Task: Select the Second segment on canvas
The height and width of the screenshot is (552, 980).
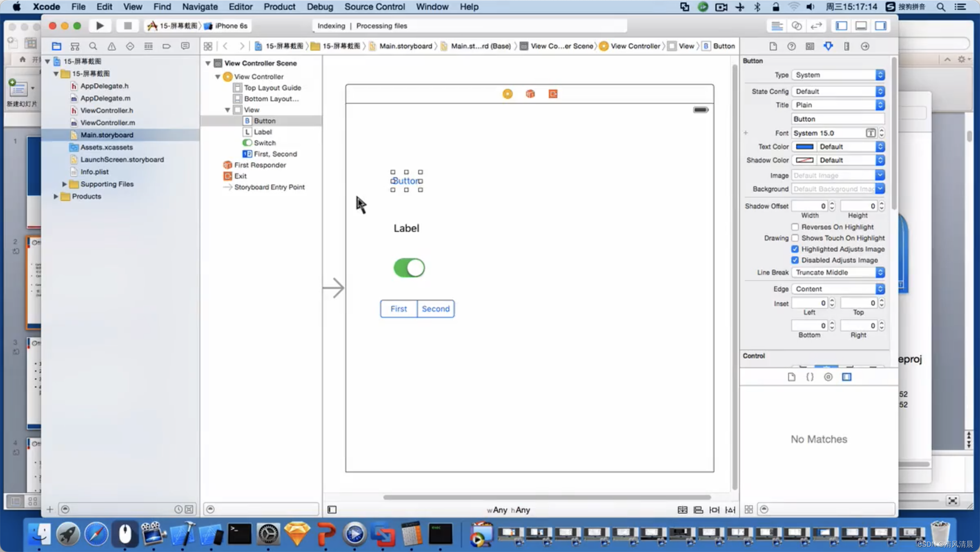Action: (x=435, y=309)
